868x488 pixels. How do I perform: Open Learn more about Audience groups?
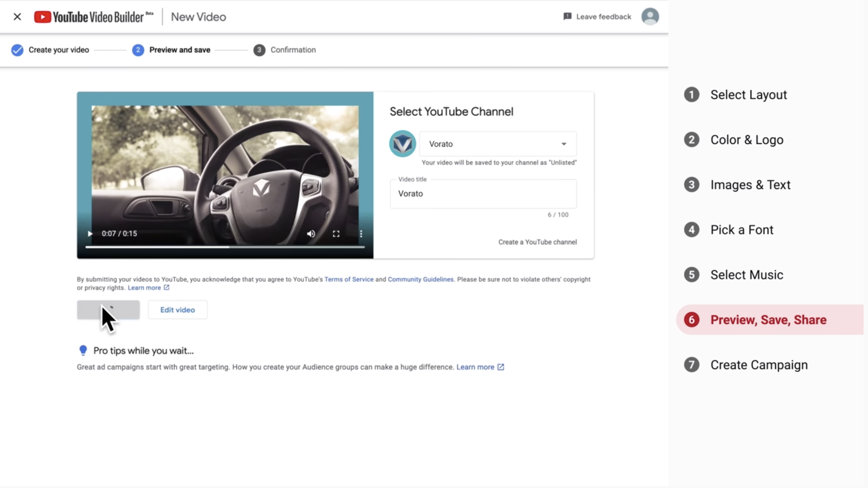coord(480,367)
